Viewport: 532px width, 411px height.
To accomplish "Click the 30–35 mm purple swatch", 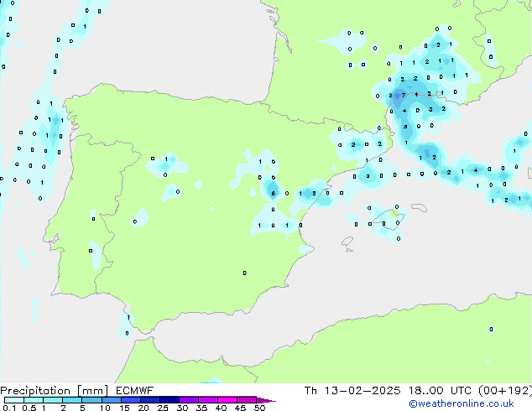I will click(x=189, y=400).
